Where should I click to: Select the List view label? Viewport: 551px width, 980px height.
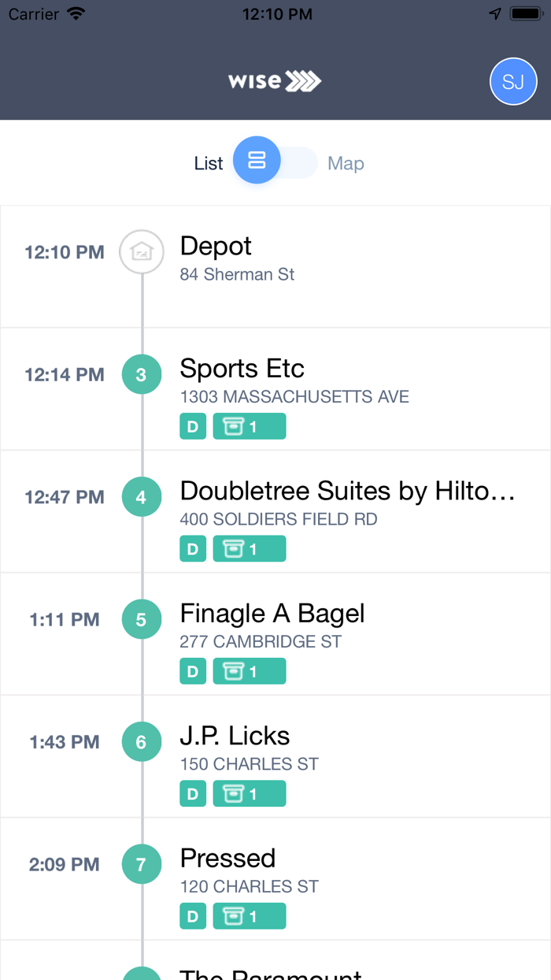(x=209, y=164)
